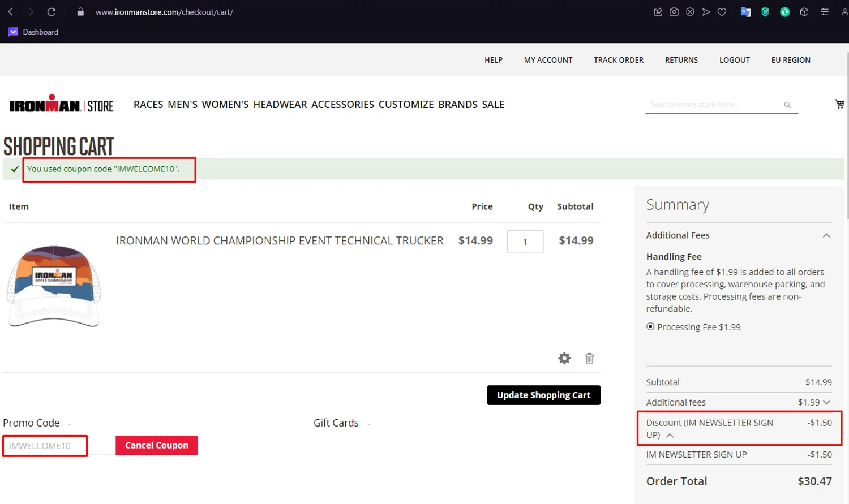
Task: Click the promo code input field
Action: pos(59,446)
